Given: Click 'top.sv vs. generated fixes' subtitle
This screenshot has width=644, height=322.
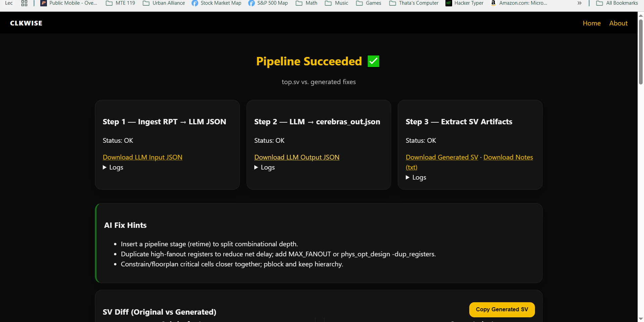Looking at the screenshot, I should coord(319,82).
